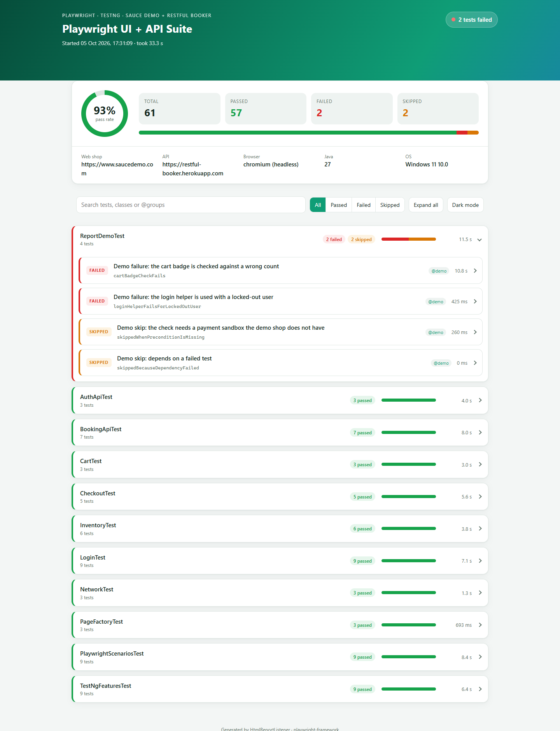Expand the PlaywrightScenariosTest group chevron
This screenshot has width=560, height=731.
[x=480, y=657]
